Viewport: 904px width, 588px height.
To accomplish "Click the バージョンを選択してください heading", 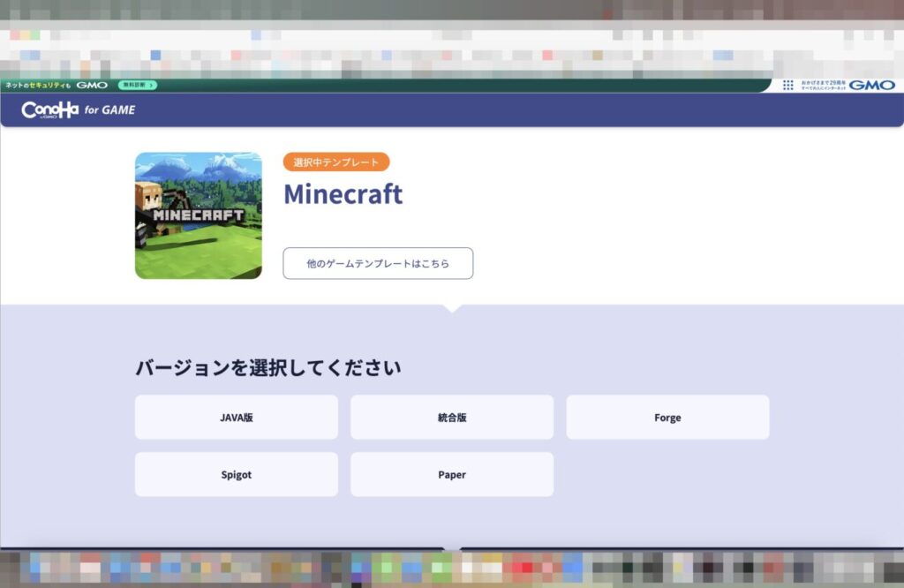I will pyautogui.click(x=268, y=368).
